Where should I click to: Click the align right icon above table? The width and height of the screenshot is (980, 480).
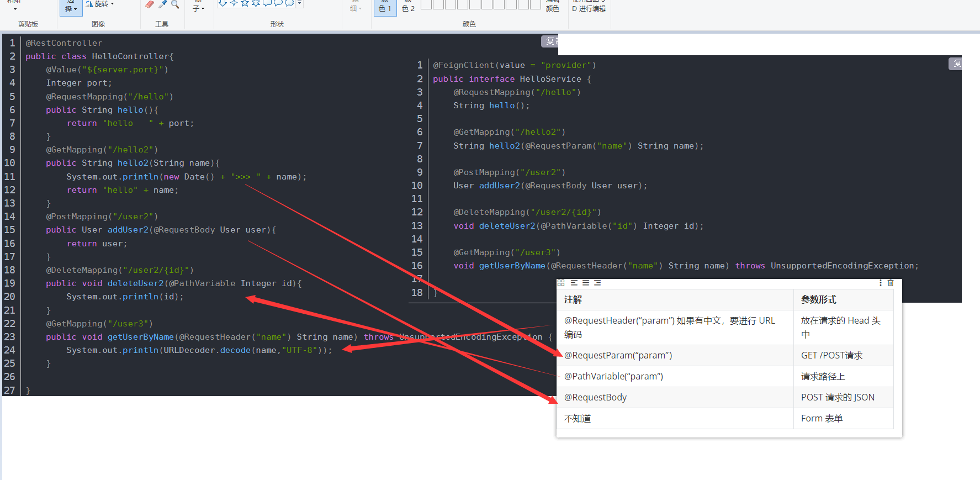click(597, 283)
